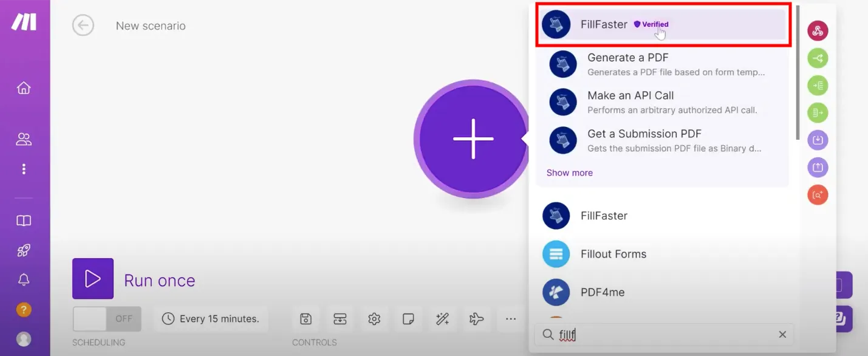Image resolution: width=868 pixels, height=356 pixels.
Task: Expand modules with 'Show more'
Action: [x=569, y=173]
